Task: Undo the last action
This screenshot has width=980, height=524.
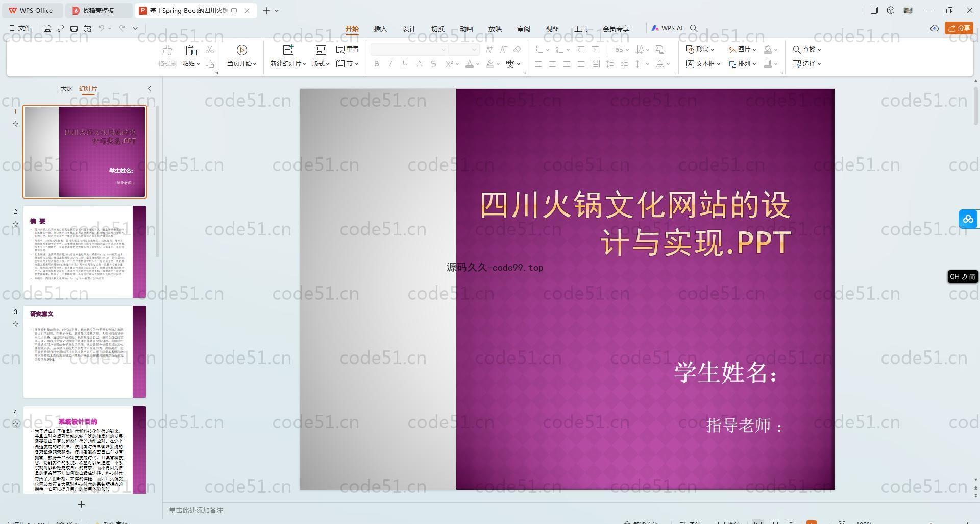Action: (x=102, y=28)
